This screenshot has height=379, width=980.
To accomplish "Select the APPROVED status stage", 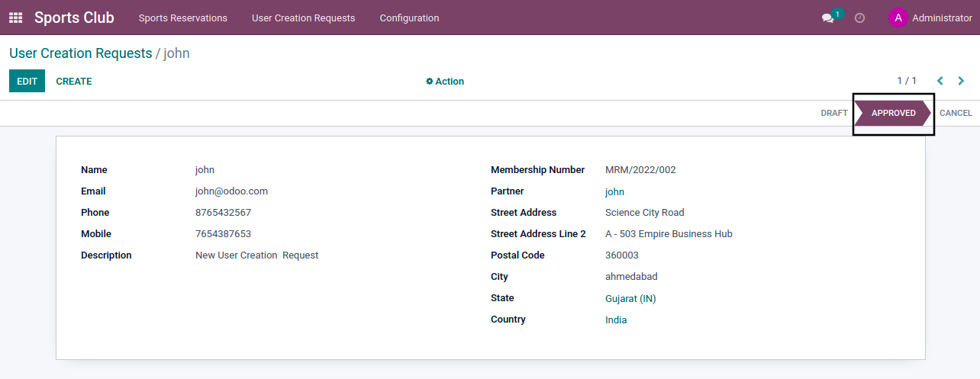I will (893, 113).
